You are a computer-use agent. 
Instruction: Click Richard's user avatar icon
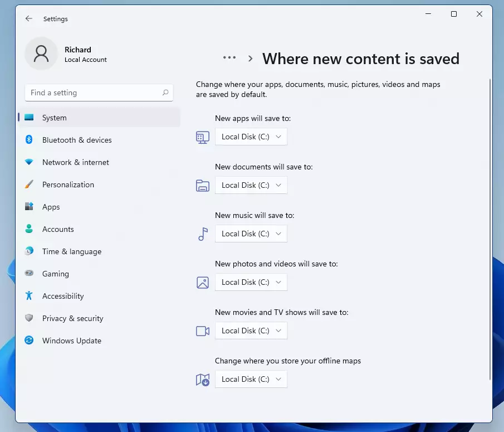pos(41,54)
